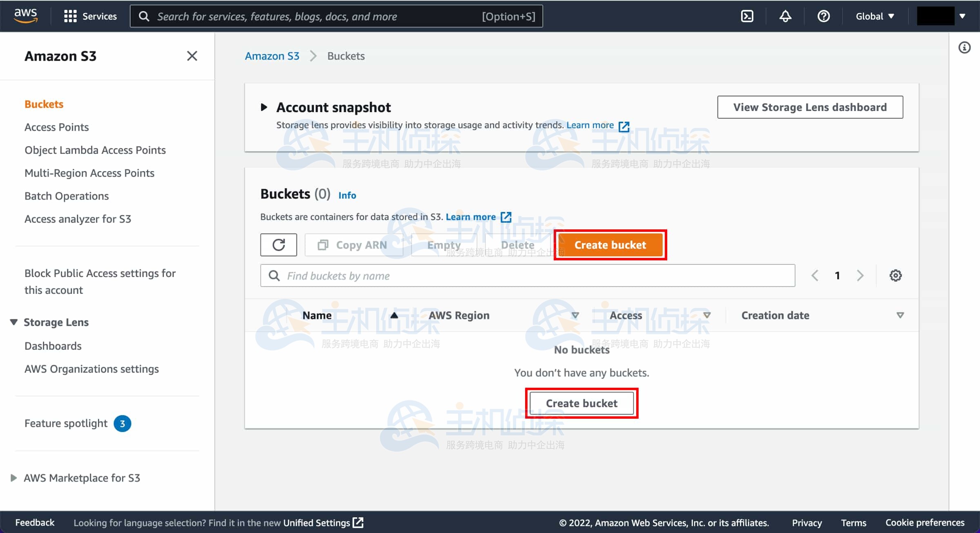Open the Global region dropdown

[x=875, y=16]
